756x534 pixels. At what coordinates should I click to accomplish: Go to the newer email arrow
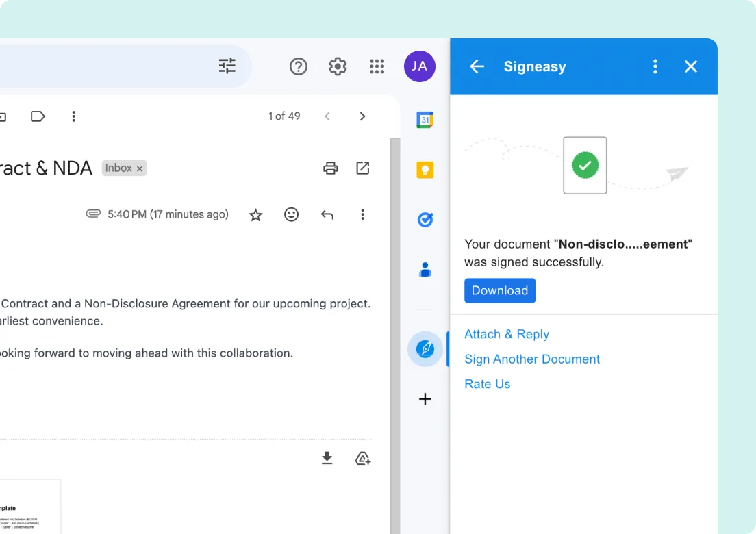(327, 116)
